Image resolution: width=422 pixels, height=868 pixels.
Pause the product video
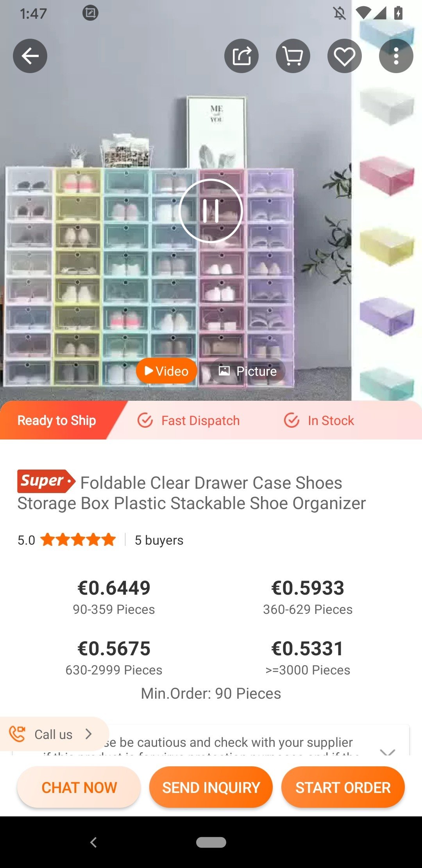[x=211, y=211]
